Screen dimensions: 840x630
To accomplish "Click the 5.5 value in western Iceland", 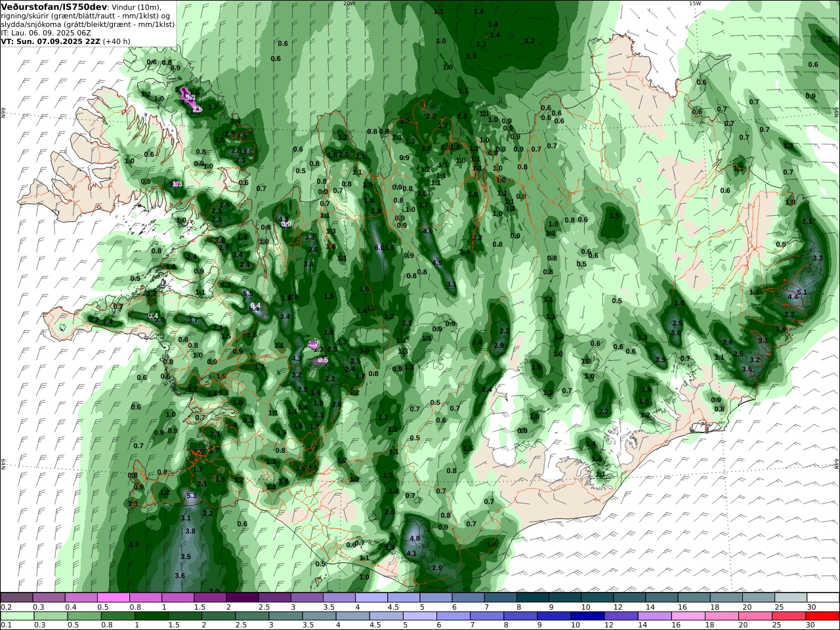I will point(247,293).
